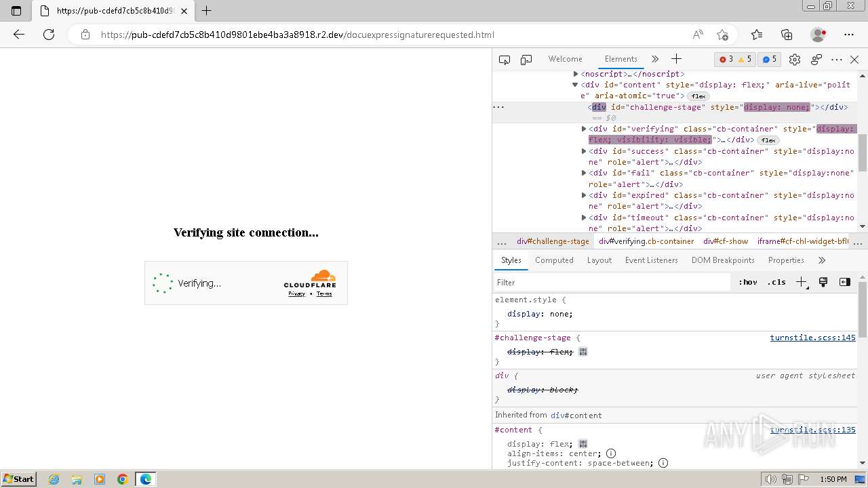Select div#cf-show in breadcrumb
868x488 pixels.
tap(726, 241)
